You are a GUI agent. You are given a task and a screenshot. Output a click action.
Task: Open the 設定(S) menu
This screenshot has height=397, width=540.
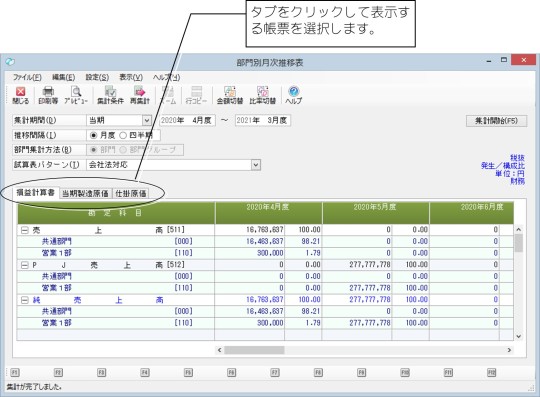[x=97, y=77]
